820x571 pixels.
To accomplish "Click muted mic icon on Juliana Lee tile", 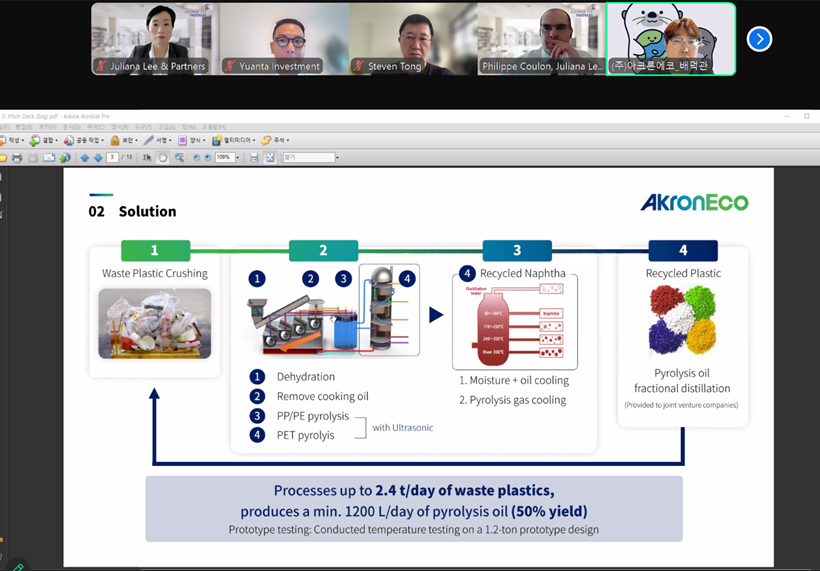I will point(101,66).
